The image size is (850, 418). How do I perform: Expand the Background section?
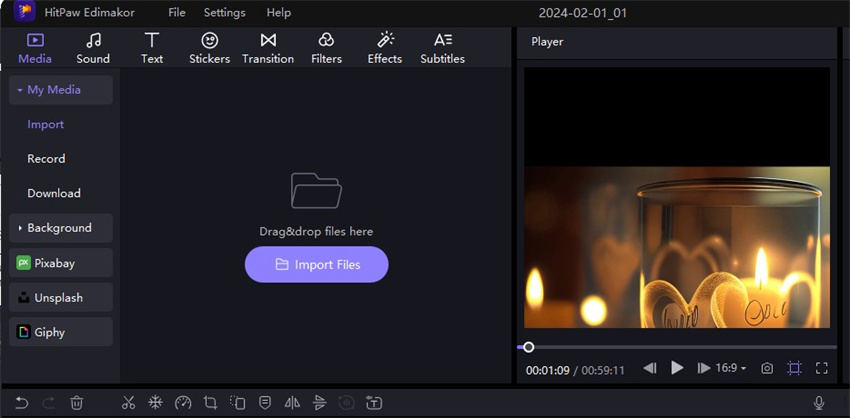[x=61, y=228]
